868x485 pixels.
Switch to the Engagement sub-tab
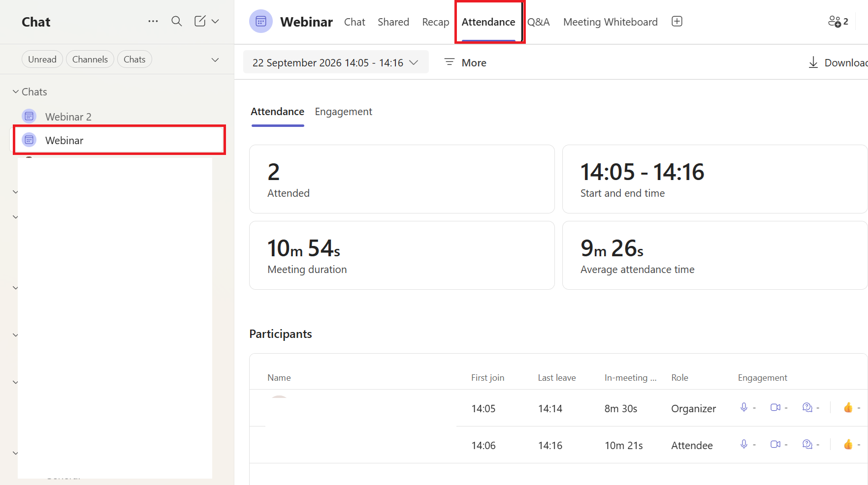(344, 112)
